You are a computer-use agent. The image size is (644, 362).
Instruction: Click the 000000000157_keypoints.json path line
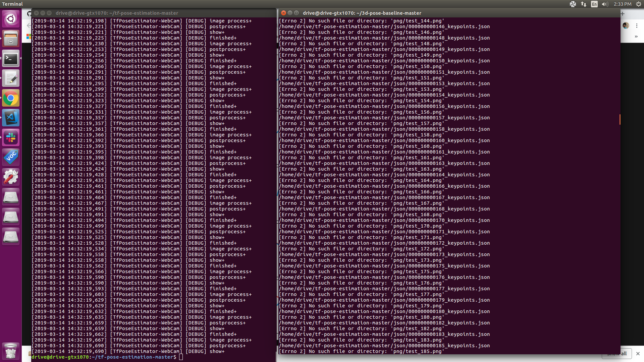click(x=384, y=118)
